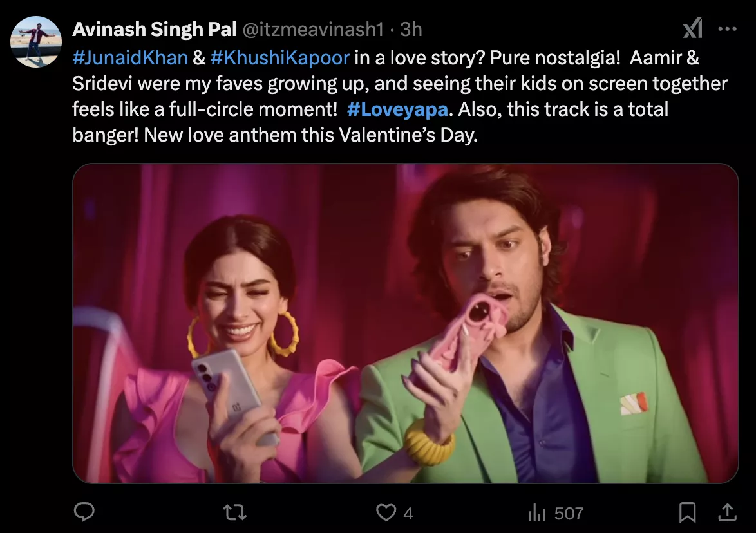The width and height of the screenshot is (756, 533).
Task: Repost this tweet using the repost icon
Action: (x=233, y=512)
